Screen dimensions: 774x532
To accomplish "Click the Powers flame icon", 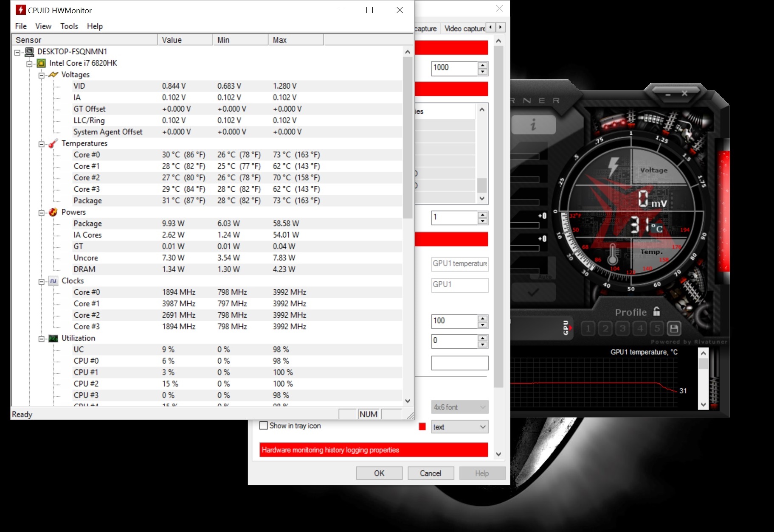I will click(53, 212).
